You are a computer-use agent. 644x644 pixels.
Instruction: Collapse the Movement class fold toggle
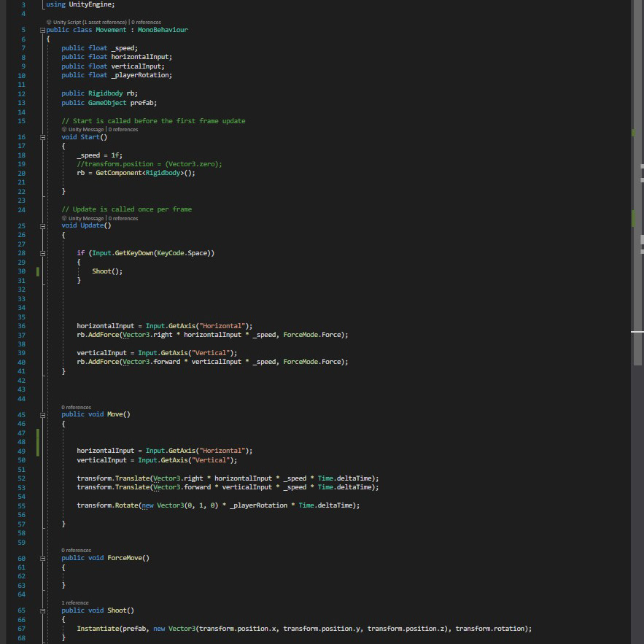point(42,30)
